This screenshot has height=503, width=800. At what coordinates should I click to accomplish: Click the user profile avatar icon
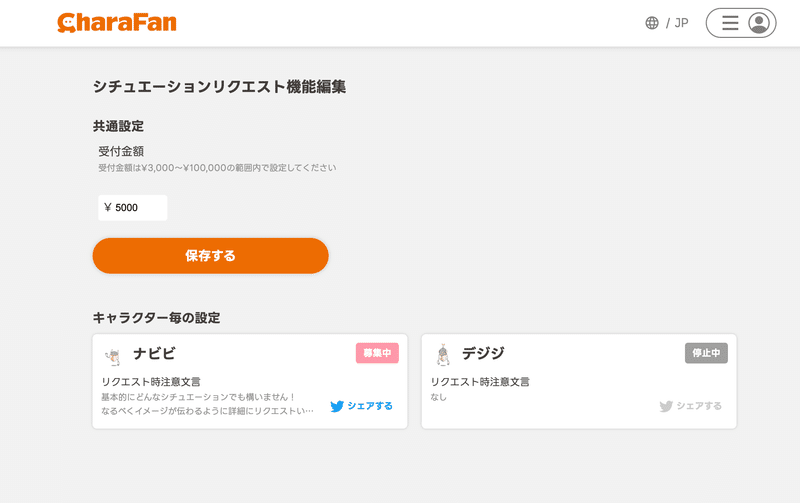coord(759,23)
